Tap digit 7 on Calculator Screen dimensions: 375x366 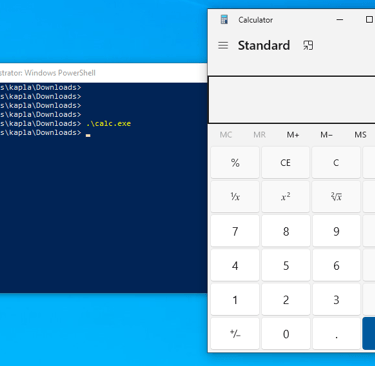(x=235, y=231)
